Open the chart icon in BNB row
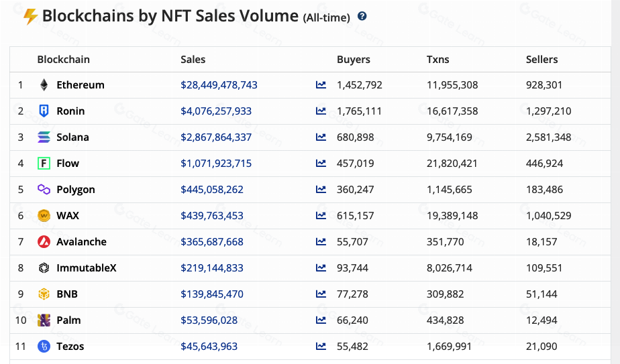This screenshot has width=620, height=364. tap(321, 294)
